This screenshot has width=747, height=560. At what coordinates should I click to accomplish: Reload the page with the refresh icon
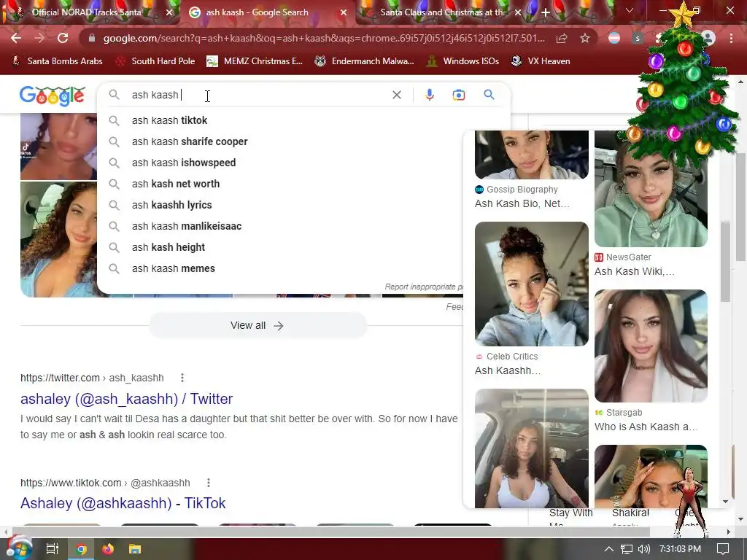coord(63,38)
